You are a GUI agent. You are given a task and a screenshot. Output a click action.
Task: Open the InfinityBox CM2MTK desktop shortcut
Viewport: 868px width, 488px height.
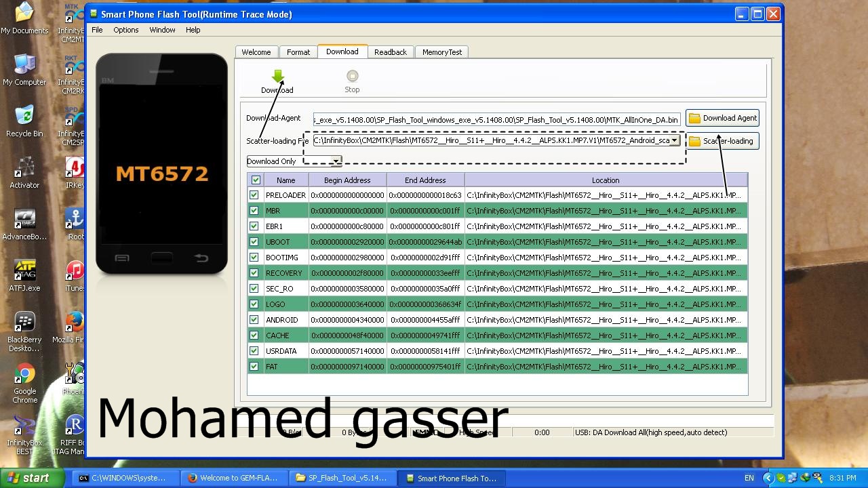click(x=71, y=23)
